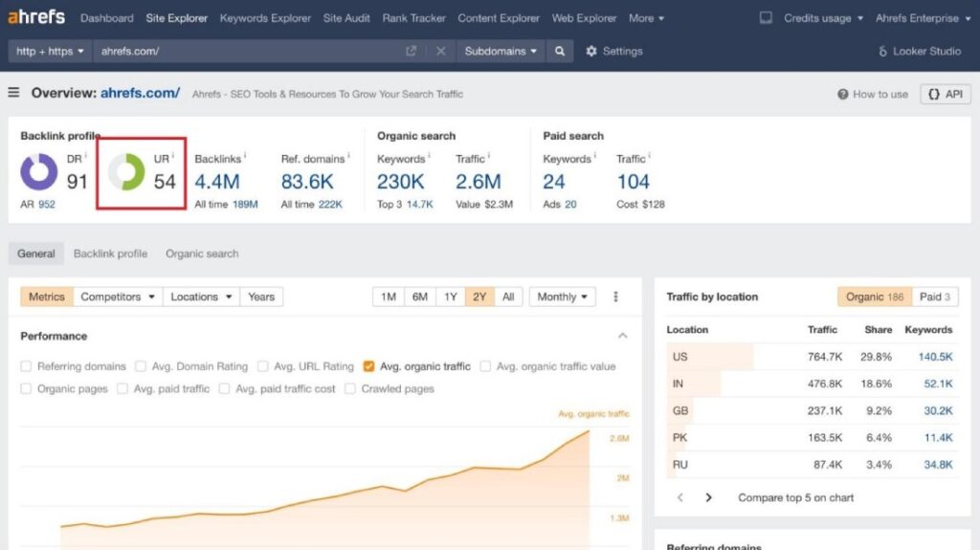The height and width of the screenshot is (550, 980).
Task: Toggle the hamburger sidebar menu icon
Action: 14,93
